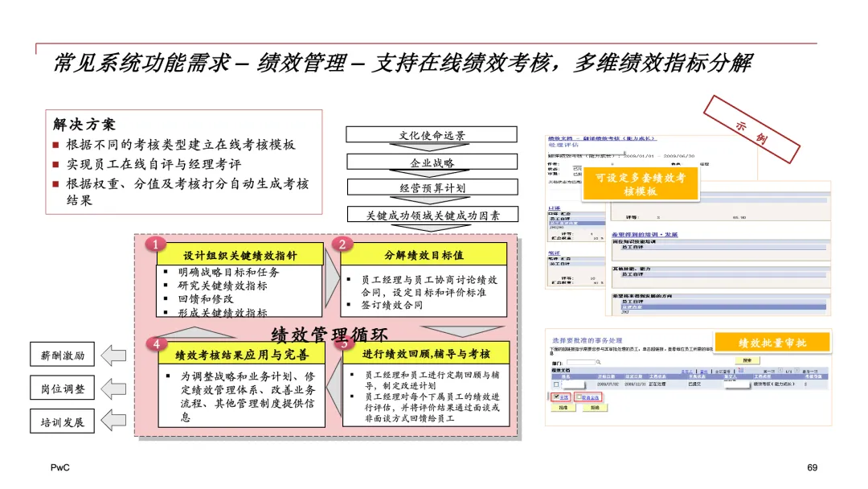Image resolution: width=868 pixels, height=489 pixels.
Task: Click the PwC footer label
Action: (x=60, y=467)
